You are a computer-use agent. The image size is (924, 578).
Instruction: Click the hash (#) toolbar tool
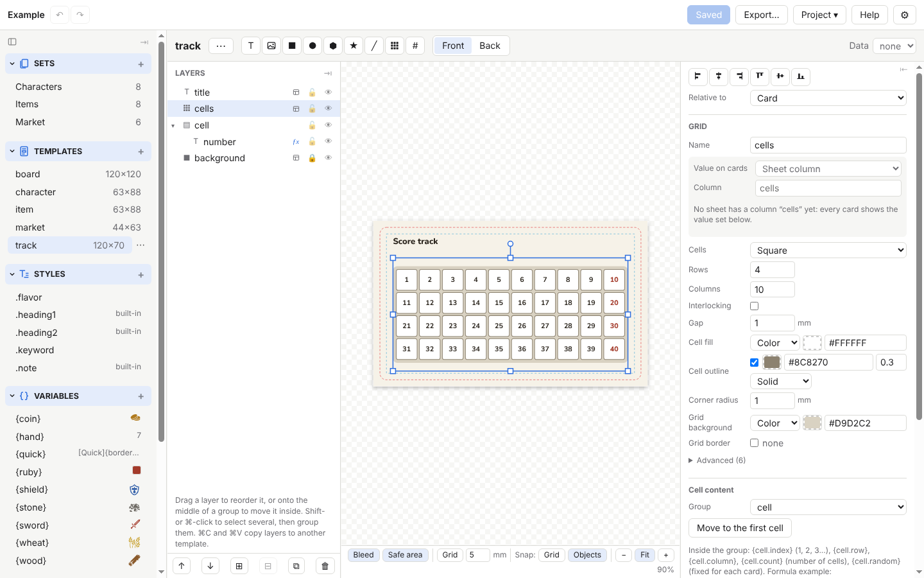pos(415,46)
